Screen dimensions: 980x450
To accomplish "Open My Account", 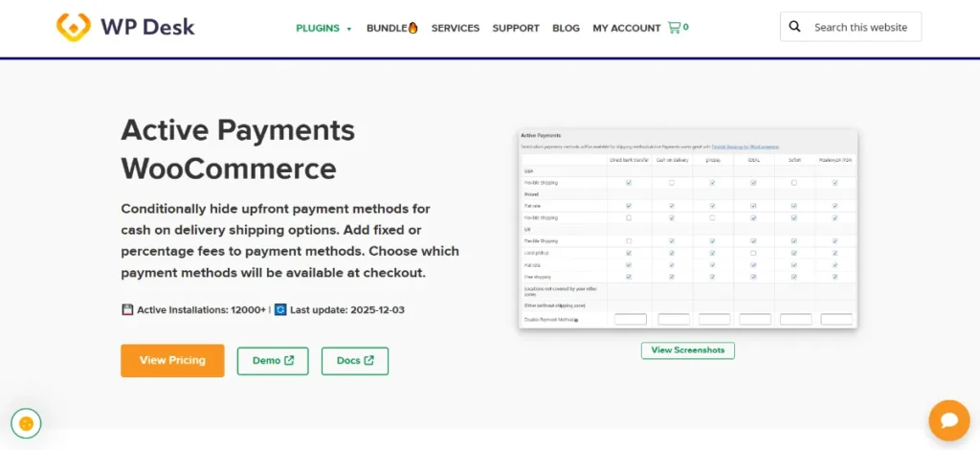I will coord(626,28).
